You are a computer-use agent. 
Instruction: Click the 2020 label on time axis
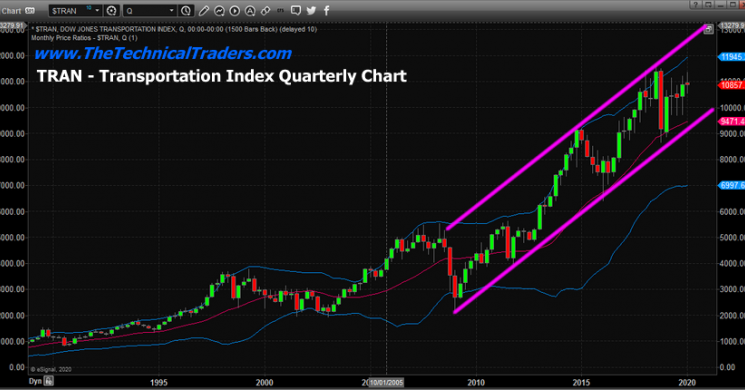687,382
